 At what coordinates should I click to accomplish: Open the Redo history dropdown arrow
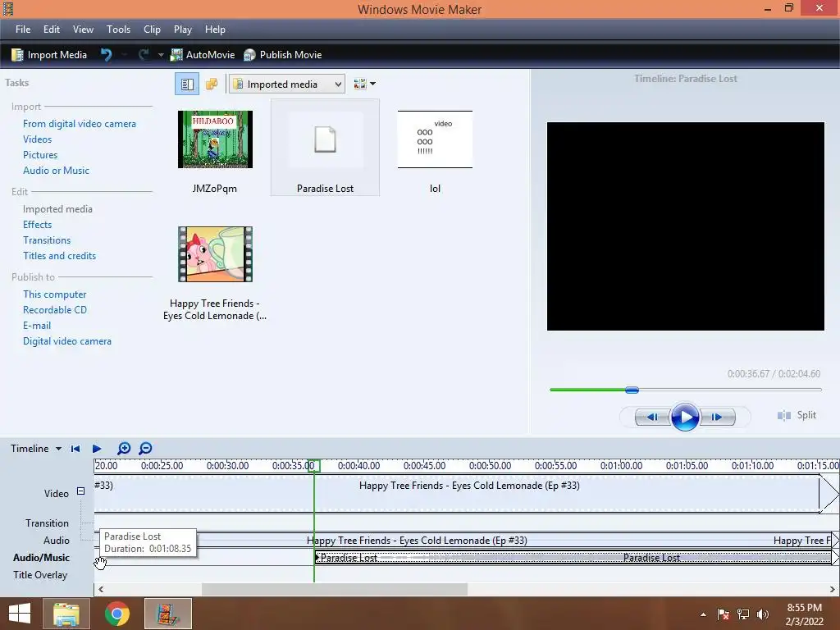[160, 55]
